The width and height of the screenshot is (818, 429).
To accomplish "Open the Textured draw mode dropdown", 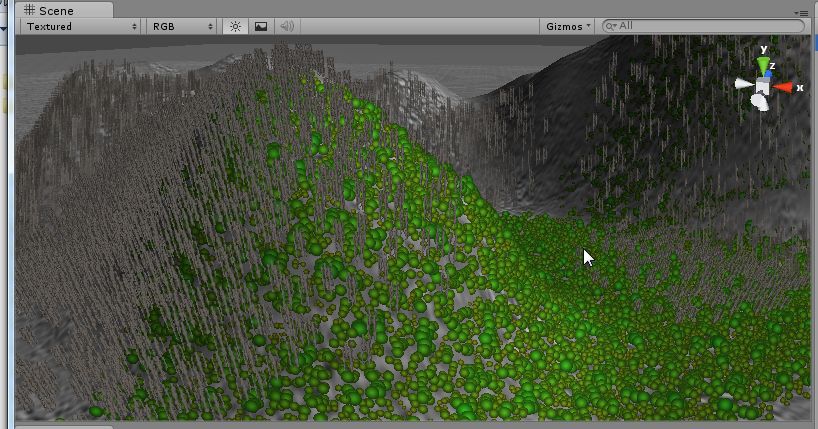I will [78, 26].
